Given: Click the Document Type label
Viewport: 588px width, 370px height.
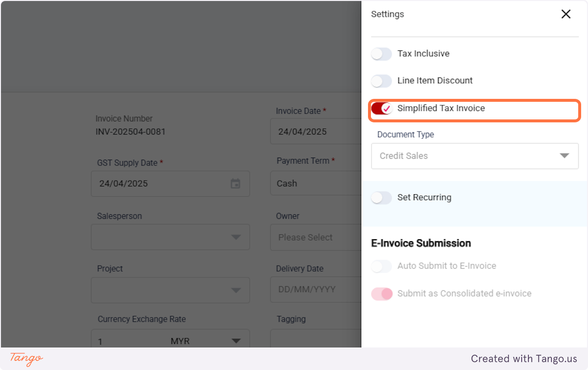Looking at the screenshot, I should point(406,135).
